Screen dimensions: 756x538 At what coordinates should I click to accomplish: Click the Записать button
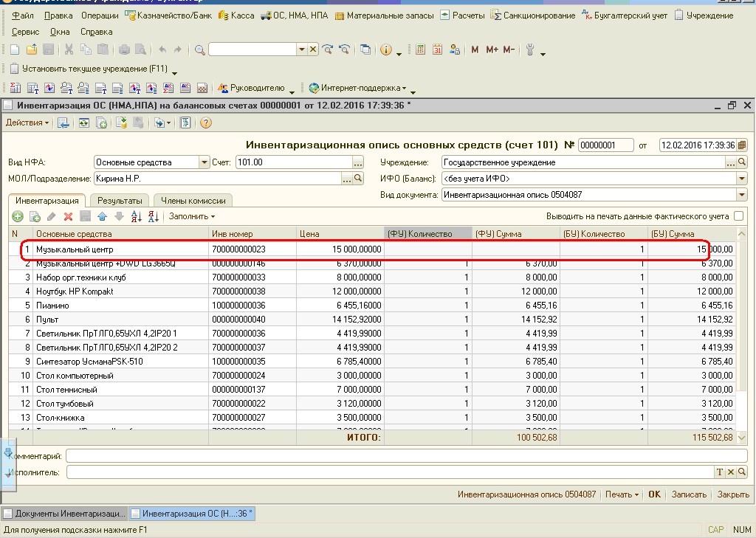688,494
